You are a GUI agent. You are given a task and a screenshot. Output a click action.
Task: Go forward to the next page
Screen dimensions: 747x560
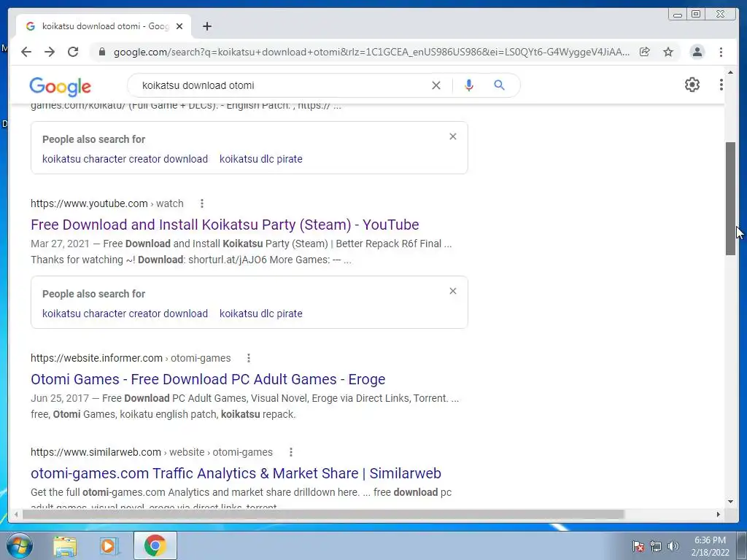(50, 52)
